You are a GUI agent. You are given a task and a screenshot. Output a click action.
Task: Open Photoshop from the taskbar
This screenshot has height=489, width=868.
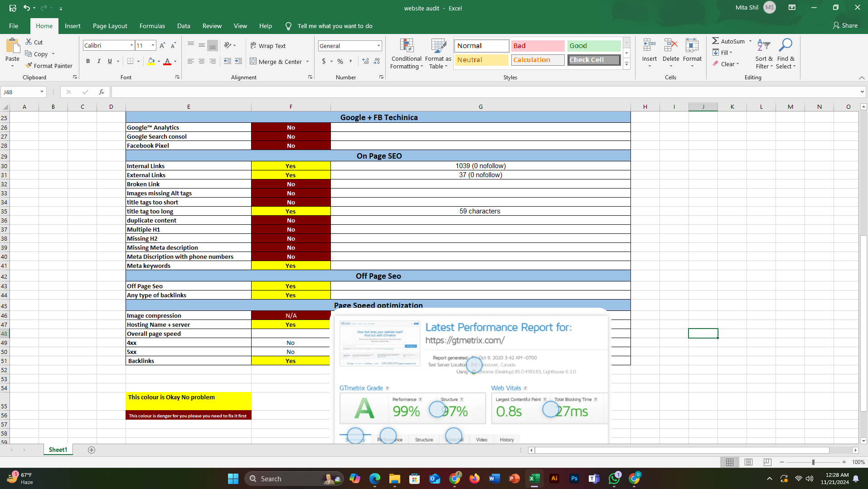click(574, 479)
